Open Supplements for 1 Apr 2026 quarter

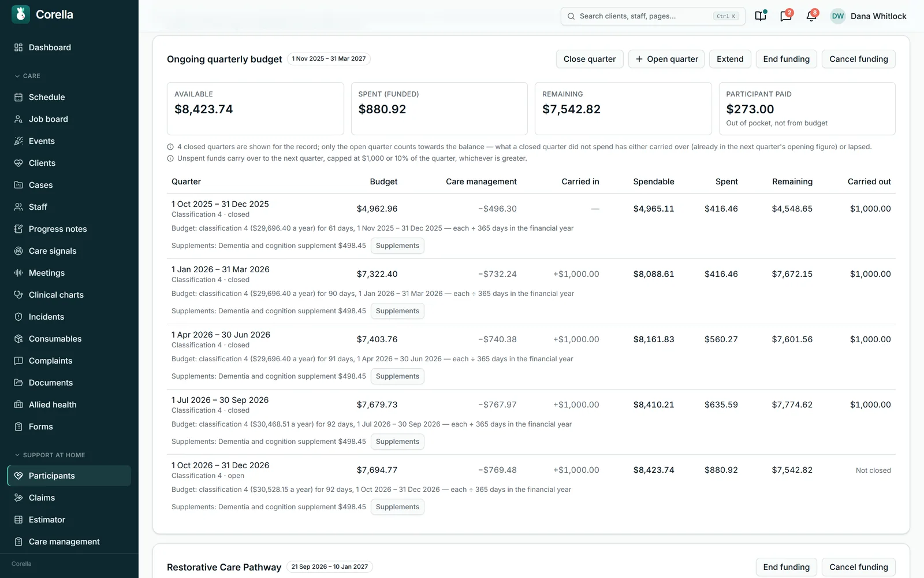point(397,376)
